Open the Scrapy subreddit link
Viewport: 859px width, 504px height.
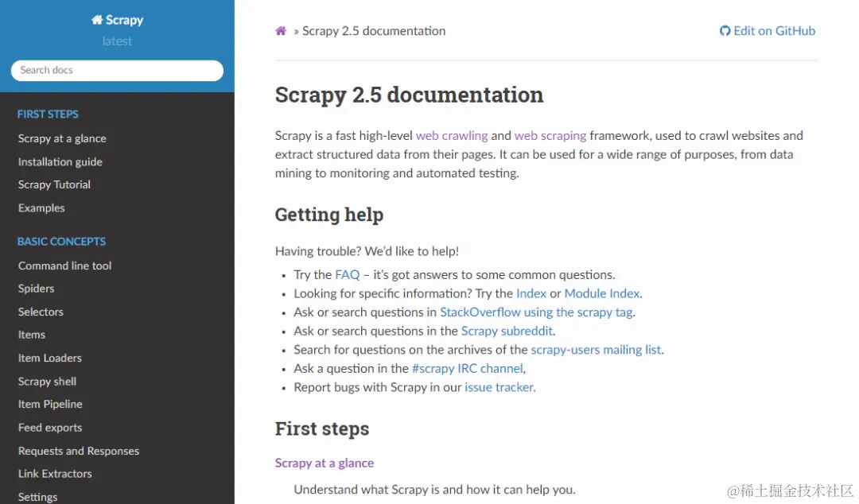tap(507, 331)
